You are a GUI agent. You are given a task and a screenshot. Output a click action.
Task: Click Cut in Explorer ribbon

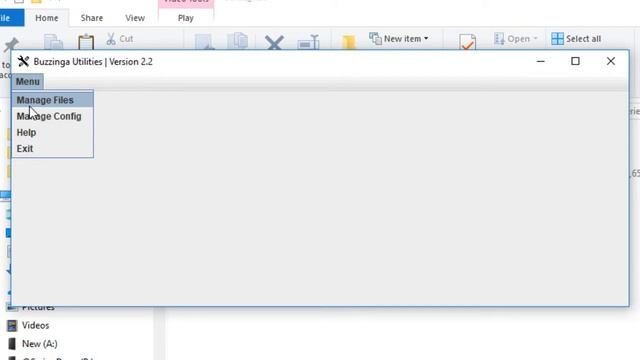[x=120, y=39]
